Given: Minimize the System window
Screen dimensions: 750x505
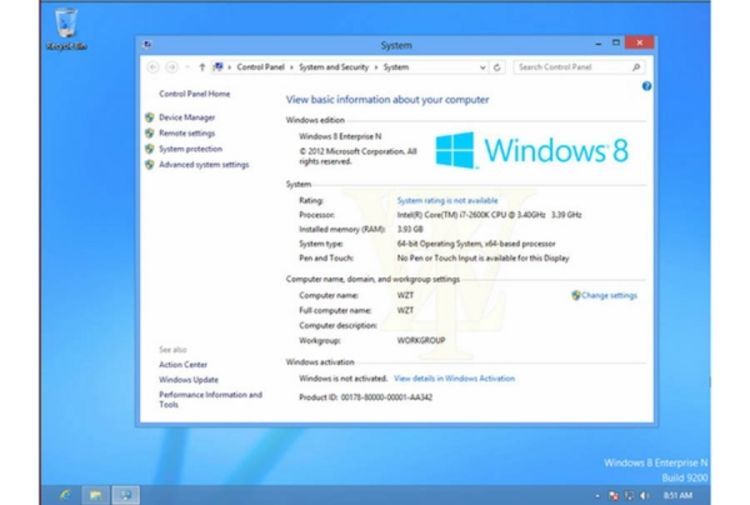Looking at the screenshot, I should pyautogui.click(x=598, y=44).
